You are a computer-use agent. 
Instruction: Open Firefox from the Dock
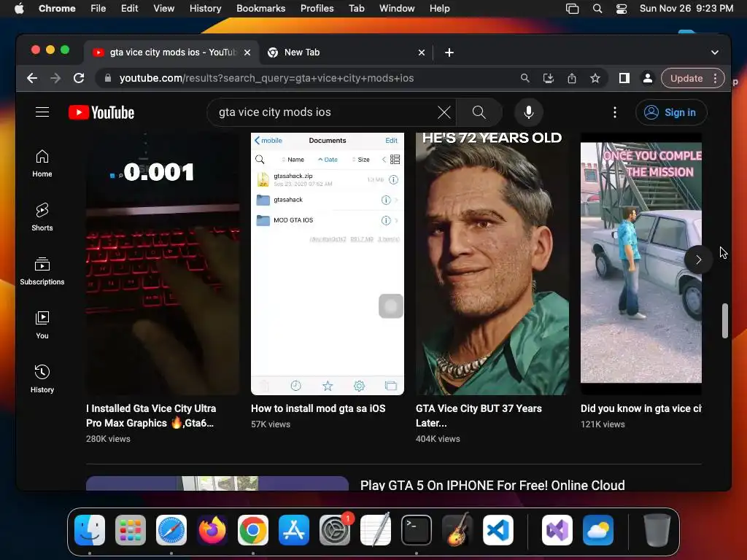212,530
